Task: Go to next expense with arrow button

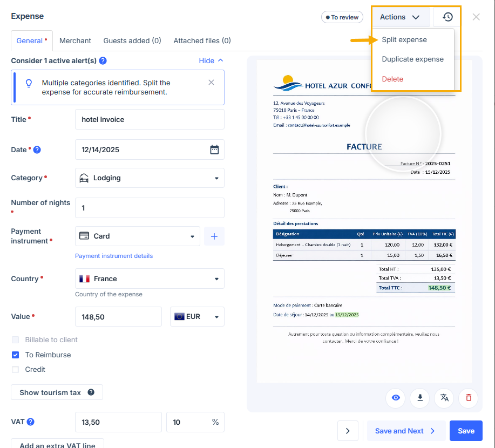Action: 348,431
